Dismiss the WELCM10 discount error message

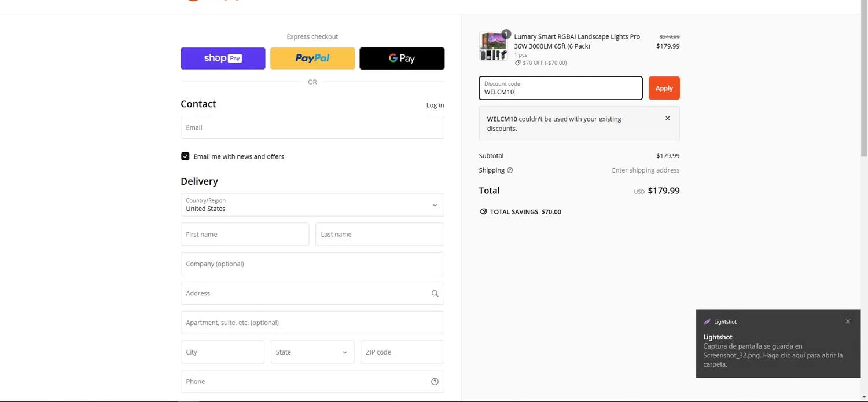click(667, 119)
